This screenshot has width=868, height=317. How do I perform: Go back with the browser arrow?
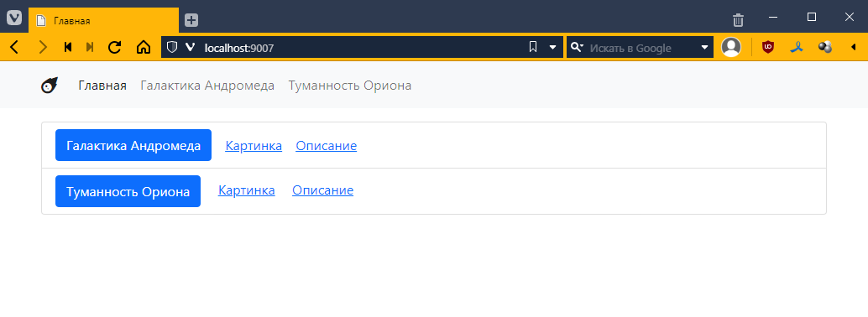point(14,47)
